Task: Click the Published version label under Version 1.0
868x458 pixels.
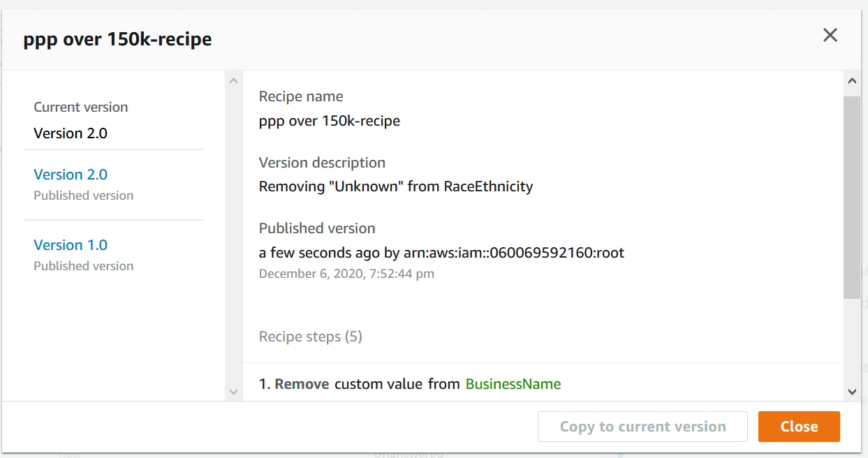Action: (x=83, y=266)
